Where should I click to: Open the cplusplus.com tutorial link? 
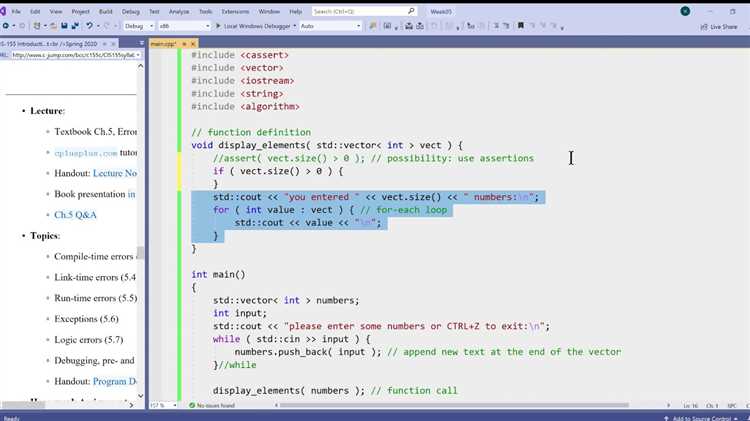[x=86, y=153]
